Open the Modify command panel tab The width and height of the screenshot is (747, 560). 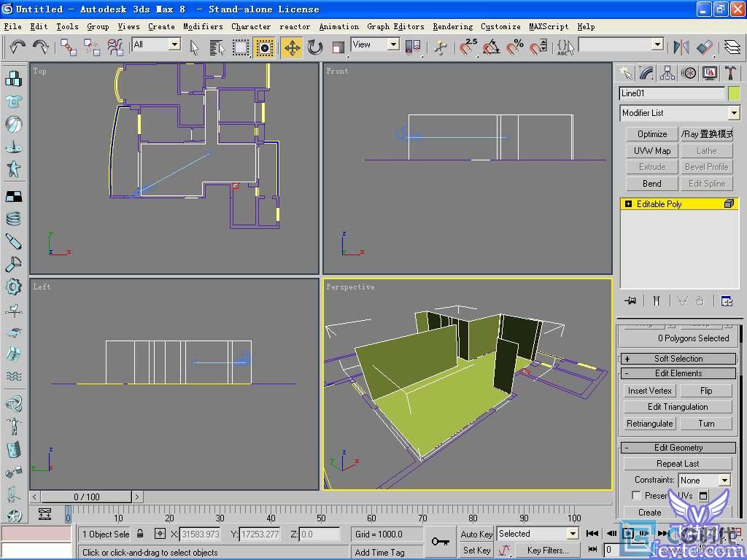(x=646, y=73)
